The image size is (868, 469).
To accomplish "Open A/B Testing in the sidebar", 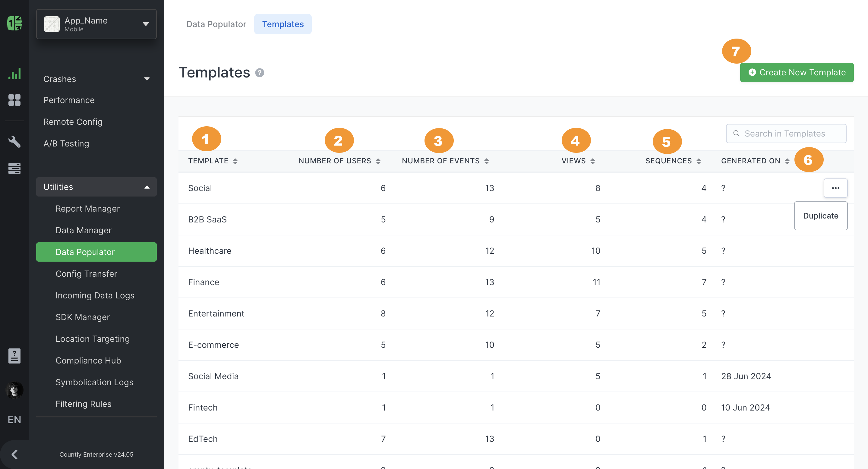I will (66, 143).
